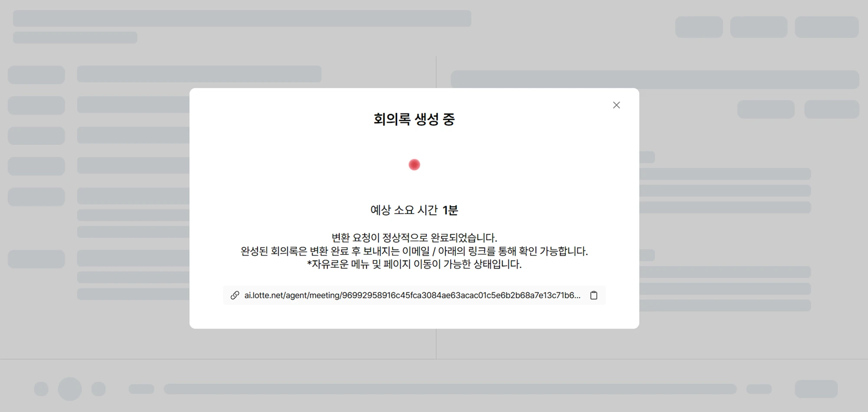Click the placeholder button at bottom-right corner

click(816, 389)
